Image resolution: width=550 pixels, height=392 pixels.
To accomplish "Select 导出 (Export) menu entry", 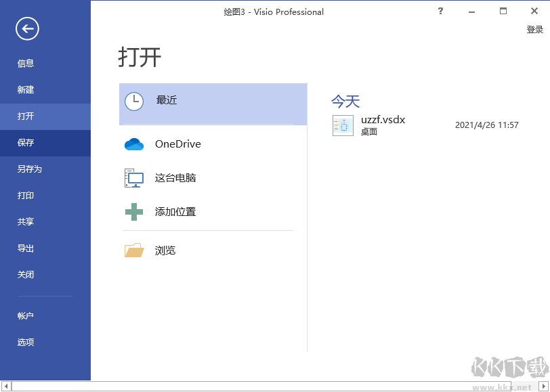I will 26,248.
